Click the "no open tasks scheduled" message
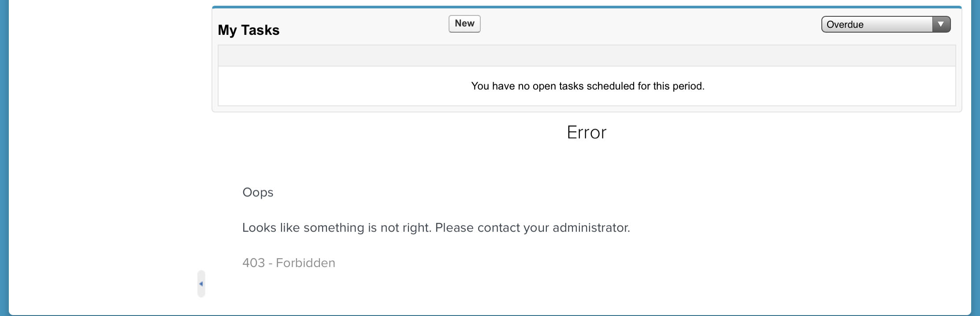The height and width of the screenshot is (316, 980). (588, 86)
